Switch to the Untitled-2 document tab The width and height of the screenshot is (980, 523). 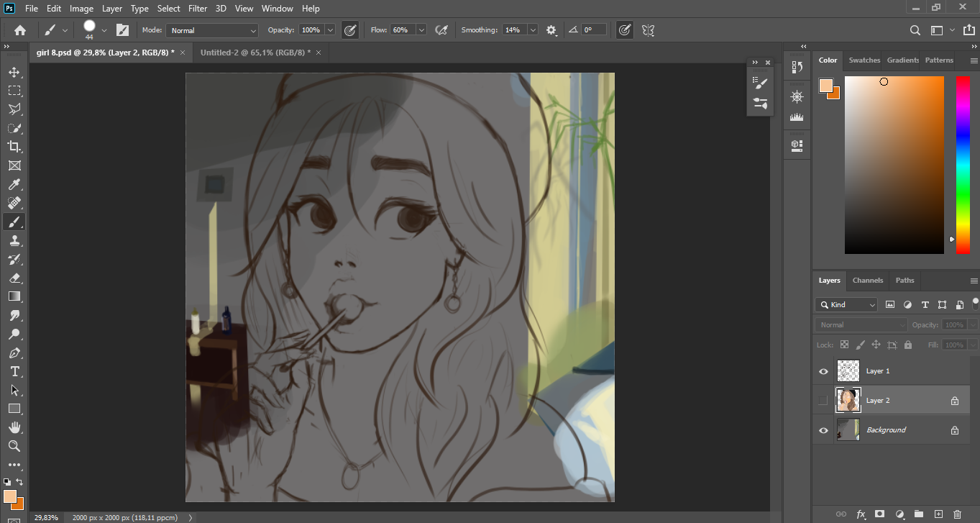tap(255, 53)
